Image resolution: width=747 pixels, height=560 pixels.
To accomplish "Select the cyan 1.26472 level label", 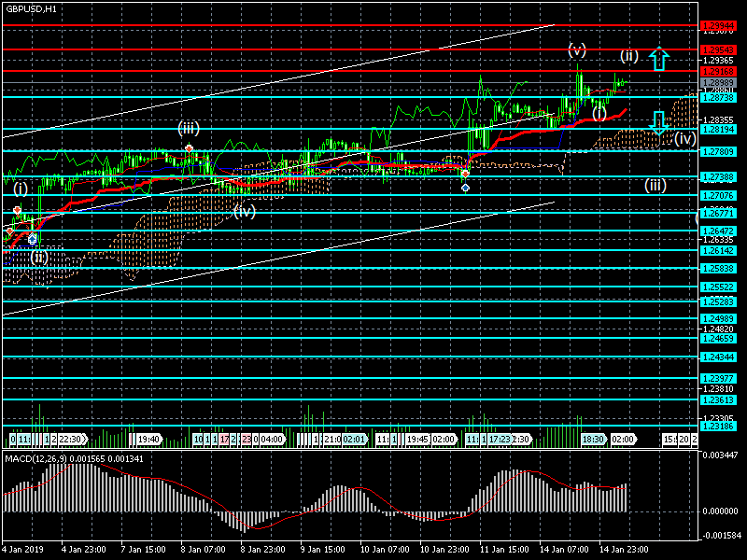I will (718, 231).
